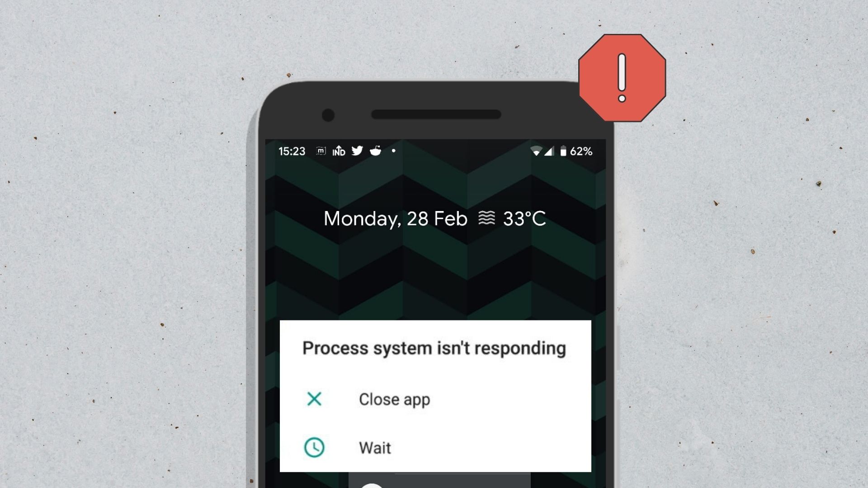Select Close app to terminate process
The width and height of the screenshot is (868, 488).
393,399
